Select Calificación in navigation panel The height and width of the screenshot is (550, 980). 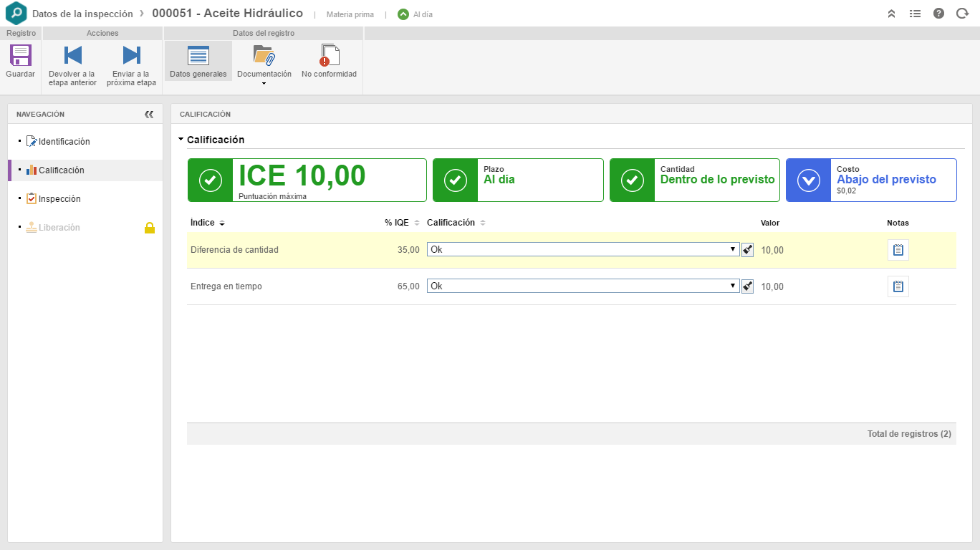(61, 170)
